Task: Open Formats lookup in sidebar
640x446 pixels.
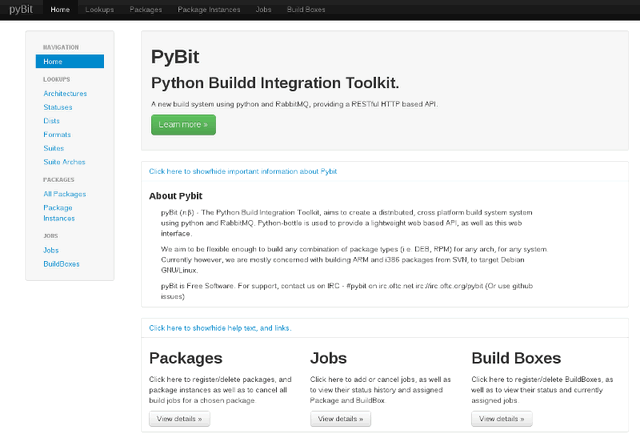Action: pyautogui.click(x=57, y=135)
